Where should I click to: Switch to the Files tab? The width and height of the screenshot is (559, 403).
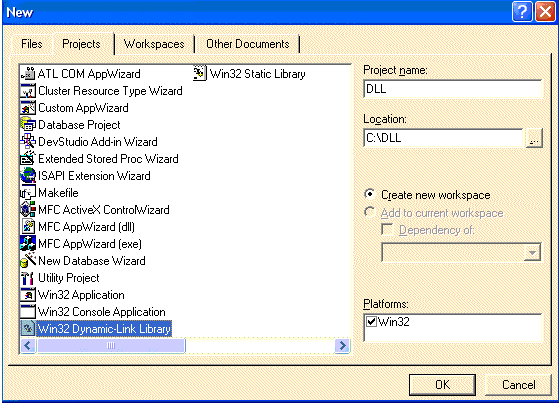32,44
